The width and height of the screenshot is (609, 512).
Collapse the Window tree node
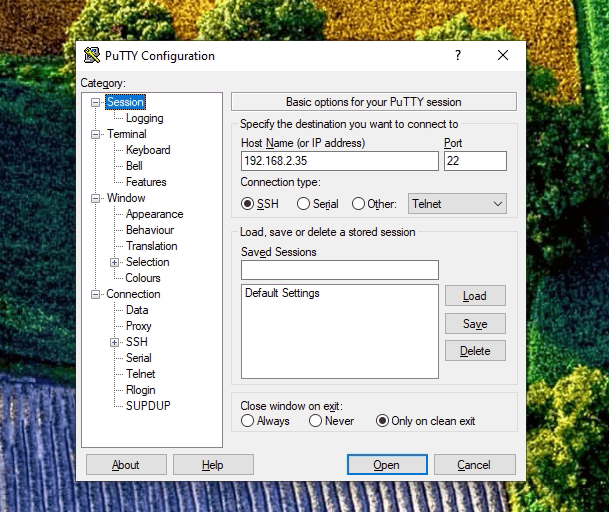(x=95, y=199)
